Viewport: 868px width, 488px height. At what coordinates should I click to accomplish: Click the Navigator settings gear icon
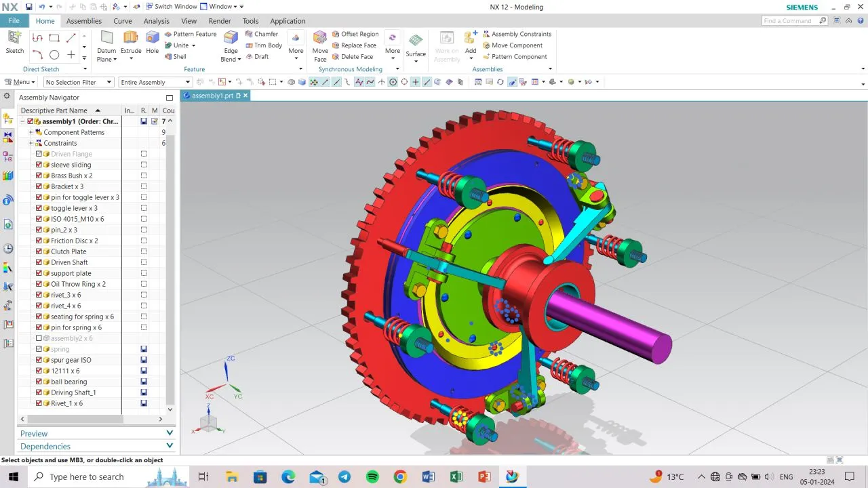pyautogui.click(x=7, y=97)
